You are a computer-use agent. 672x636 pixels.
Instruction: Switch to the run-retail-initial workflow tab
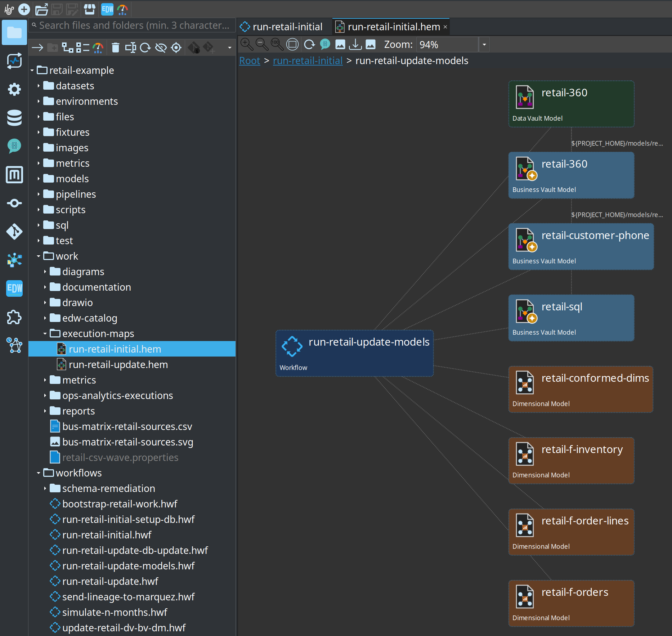tap(281, 27)
